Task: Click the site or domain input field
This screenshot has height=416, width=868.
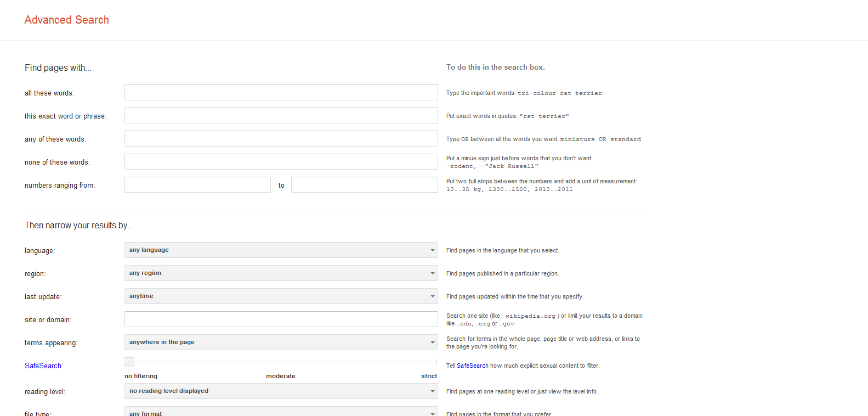Action: (281, 319)
